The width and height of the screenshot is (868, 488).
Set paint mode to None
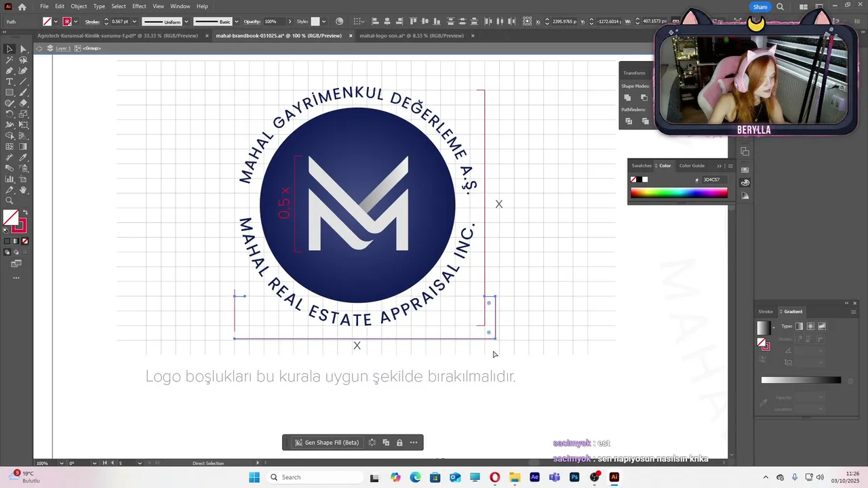(x=25, y=241)
